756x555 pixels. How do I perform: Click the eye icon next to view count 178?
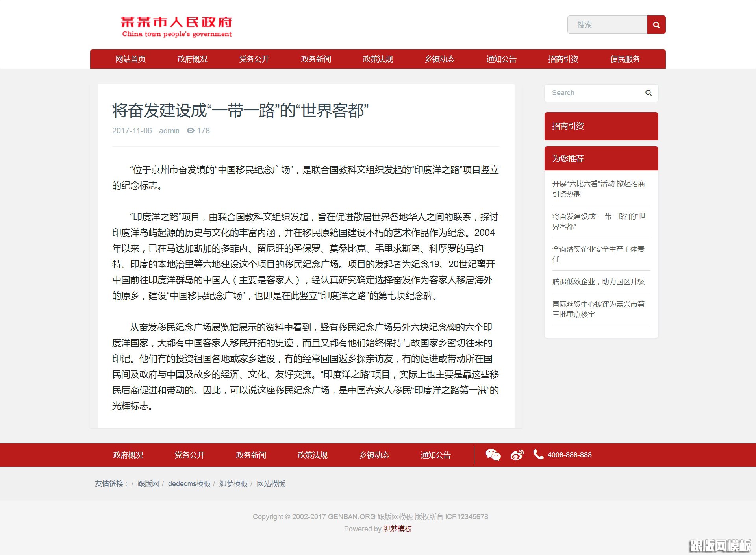(x=190, y=130)
